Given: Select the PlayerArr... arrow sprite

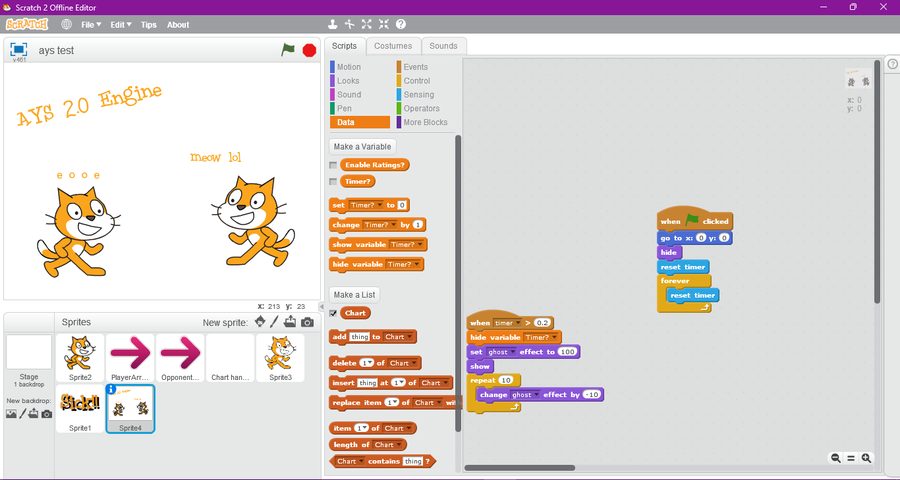Looking at the screenshot, I should tap(130, 358).
